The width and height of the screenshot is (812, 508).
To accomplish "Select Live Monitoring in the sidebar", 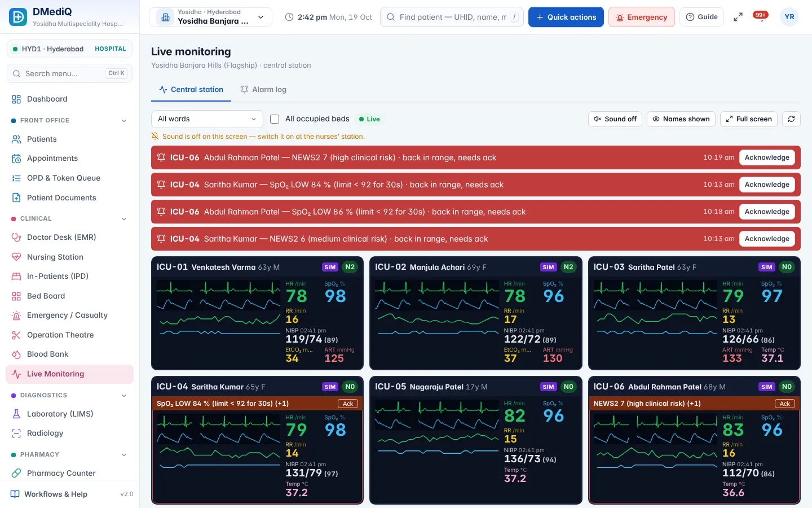I will click(69, 374).
